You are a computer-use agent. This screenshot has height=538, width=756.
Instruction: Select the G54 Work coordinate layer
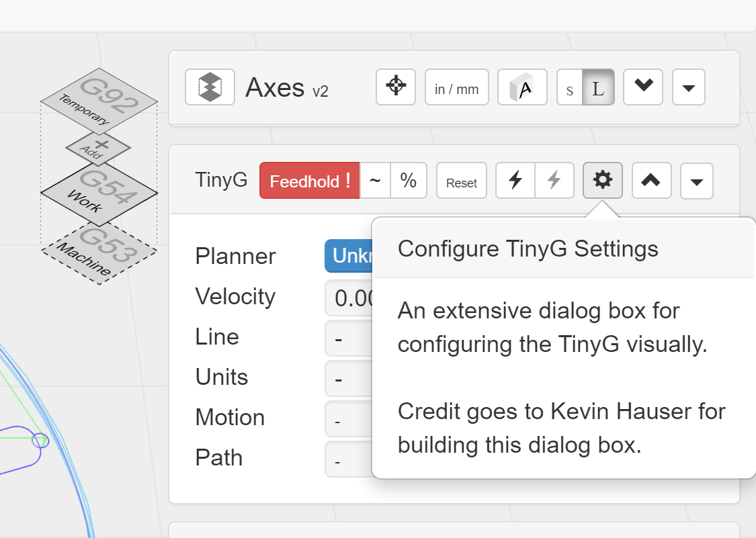[99, 193]
